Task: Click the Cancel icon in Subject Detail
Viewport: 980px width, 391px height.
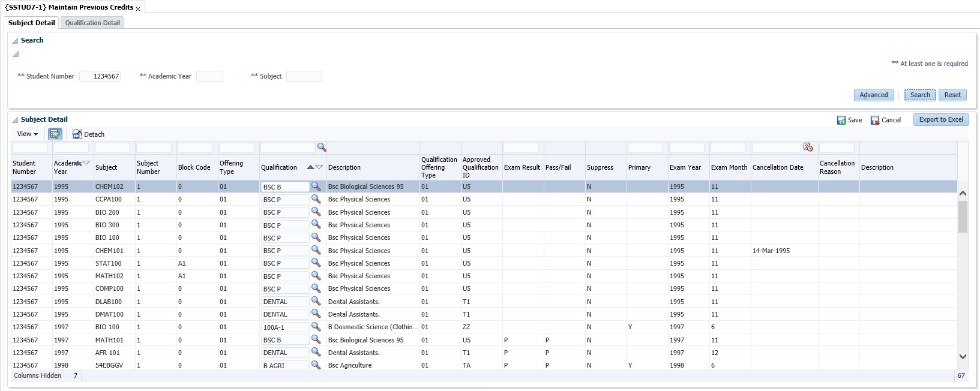Action: click(875, 120)
